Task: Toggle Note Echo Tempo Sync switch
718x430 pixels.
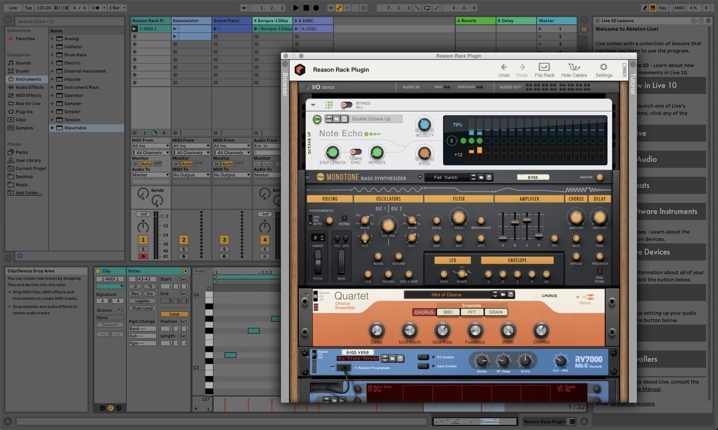Action: (355, 153)
